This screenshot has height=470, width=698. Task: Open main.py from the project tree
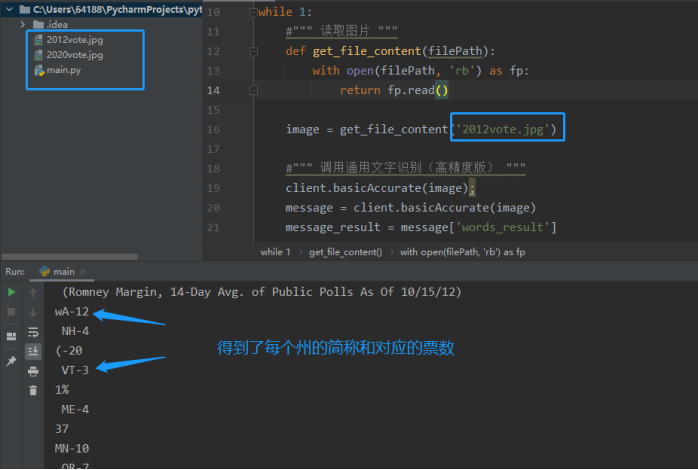pos(58,70)
